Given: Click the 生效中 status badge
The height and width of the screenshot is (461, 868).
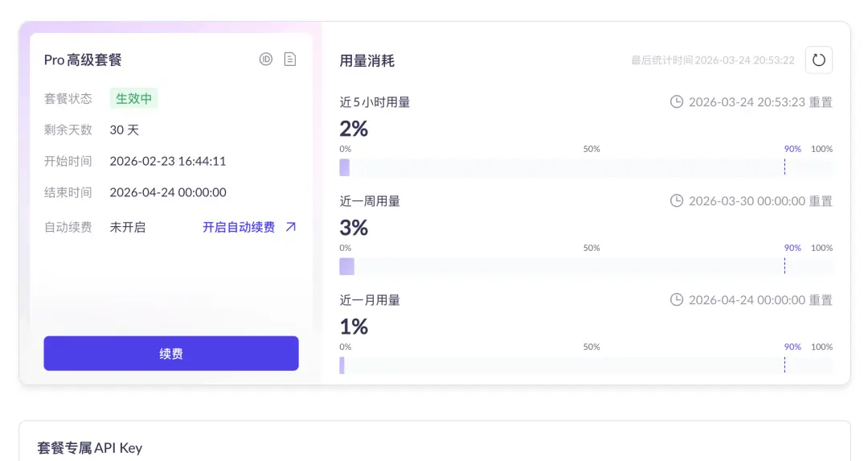Looking at the screenshot, I should [133, 99].
